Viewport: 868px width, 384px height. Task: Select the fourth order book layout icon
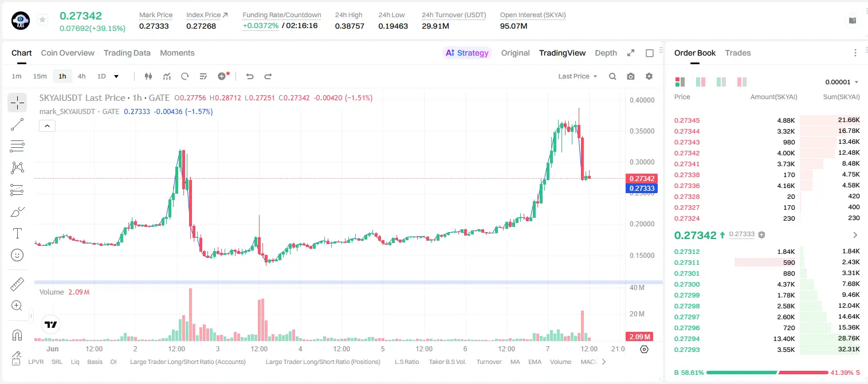click(742, 82)
